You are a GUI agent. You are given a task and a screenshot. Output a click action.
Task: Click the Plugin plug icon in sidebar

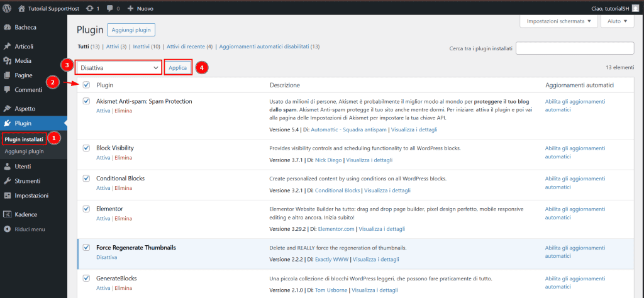click(x=7, y=123)
